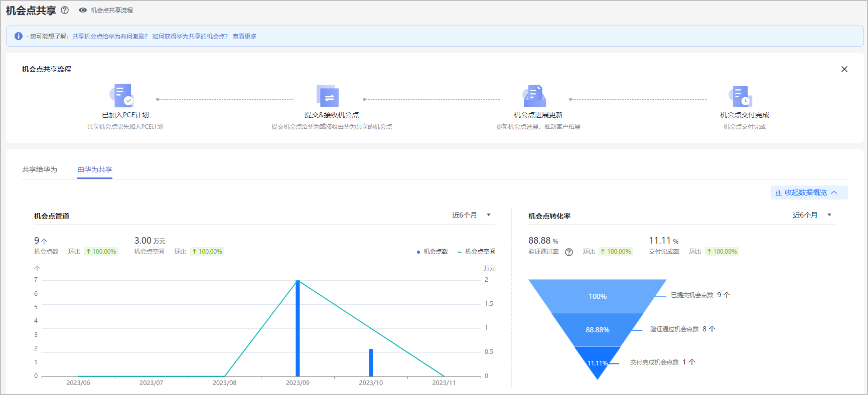The height and width of the screenshot is (395, 868).
Task: Toggle the 机会点共享流程 eye visibility icon
Action: point(83,10)
